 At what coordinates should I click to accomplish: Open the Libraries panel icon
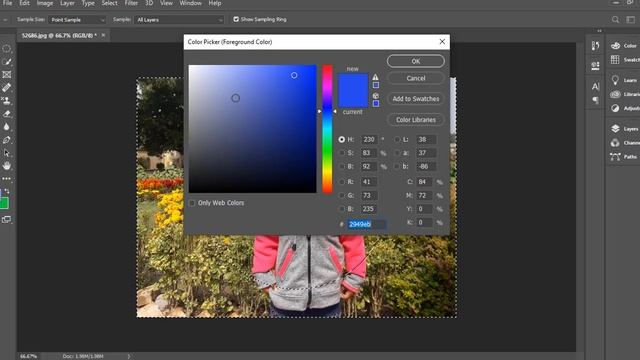click(x=615, y=94)
